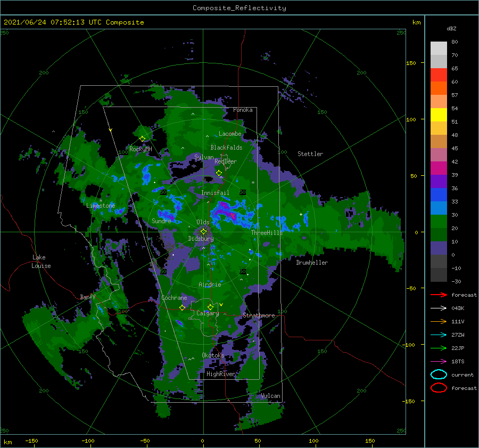The height and width of the screenshot is (448, 479).
Task: Click the Ponoka city label
Action: [243, 110]
